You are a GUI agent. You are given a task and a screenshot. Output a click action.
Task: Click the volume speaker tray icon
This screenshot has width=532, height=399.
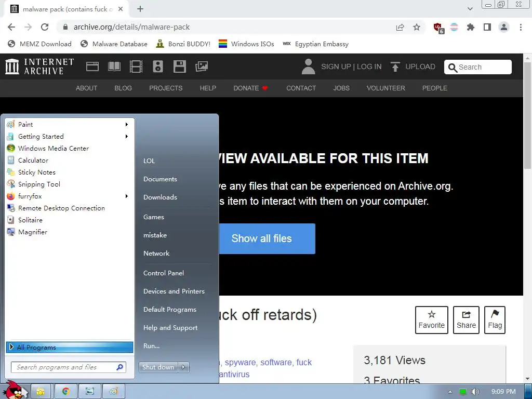click(x=475, y=392)
